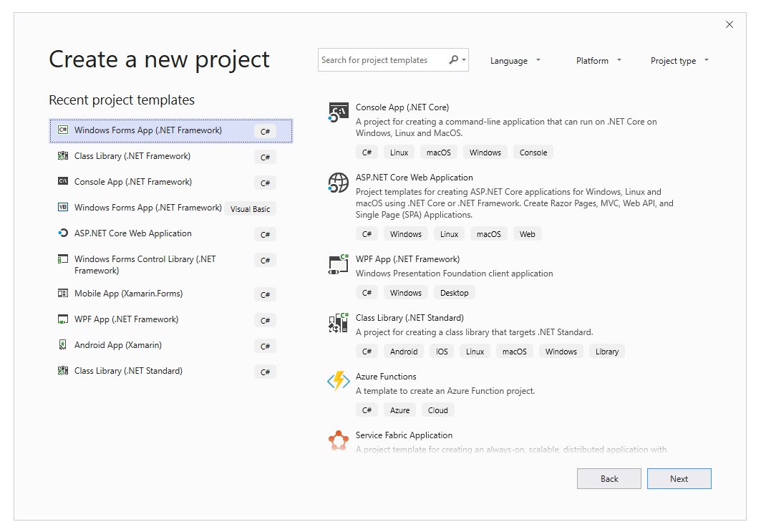Open the Platform filter dropdown

[598, 61]
